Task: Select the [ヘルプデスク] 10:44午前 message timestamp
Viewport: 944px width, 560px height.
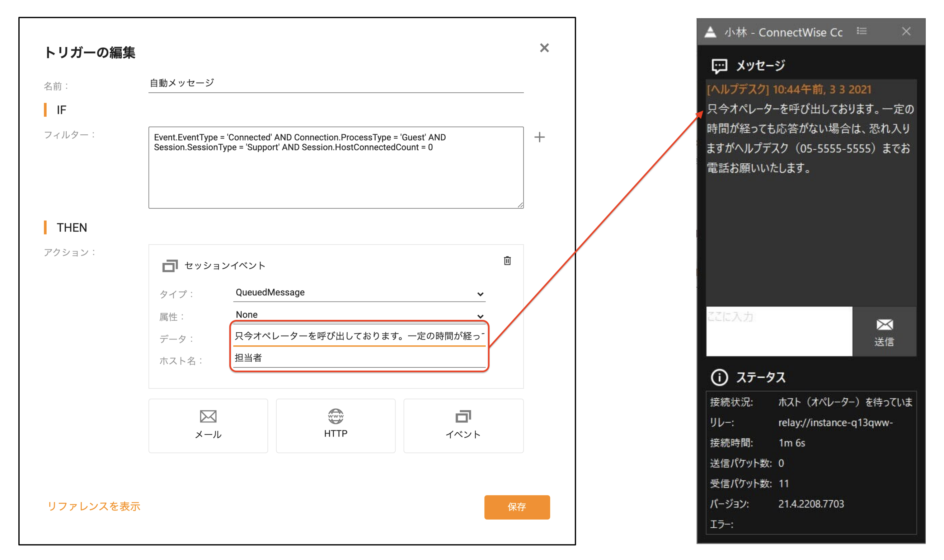Action: click(789, 89)
